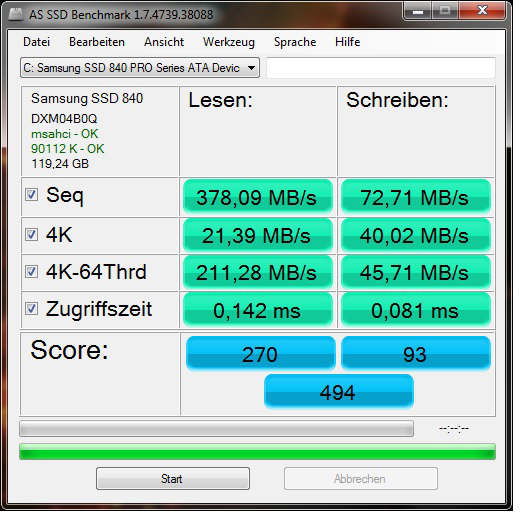The image size is (524, 520).
Task: Open the Sprache menu
Action: 295,42
